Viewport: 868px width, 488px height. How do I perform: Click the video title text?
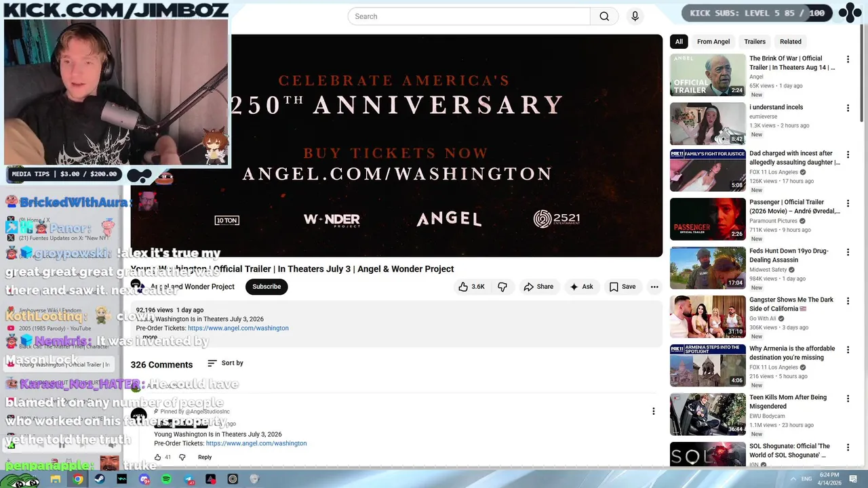click(292, 269)
